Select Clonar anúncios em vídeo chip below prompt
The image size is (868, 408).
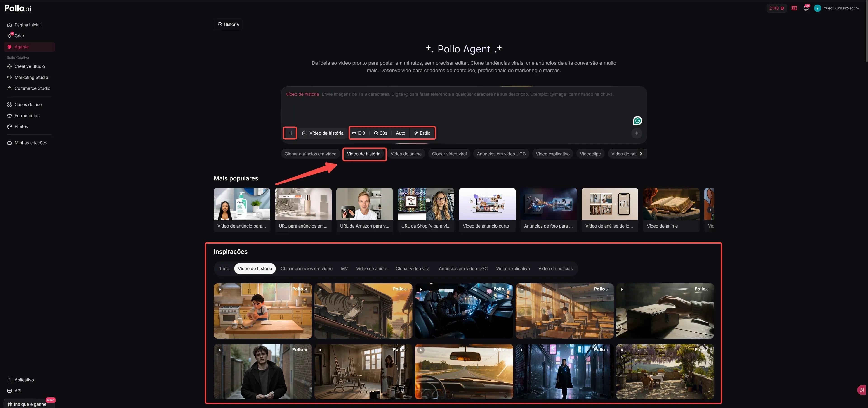(310, 154)
